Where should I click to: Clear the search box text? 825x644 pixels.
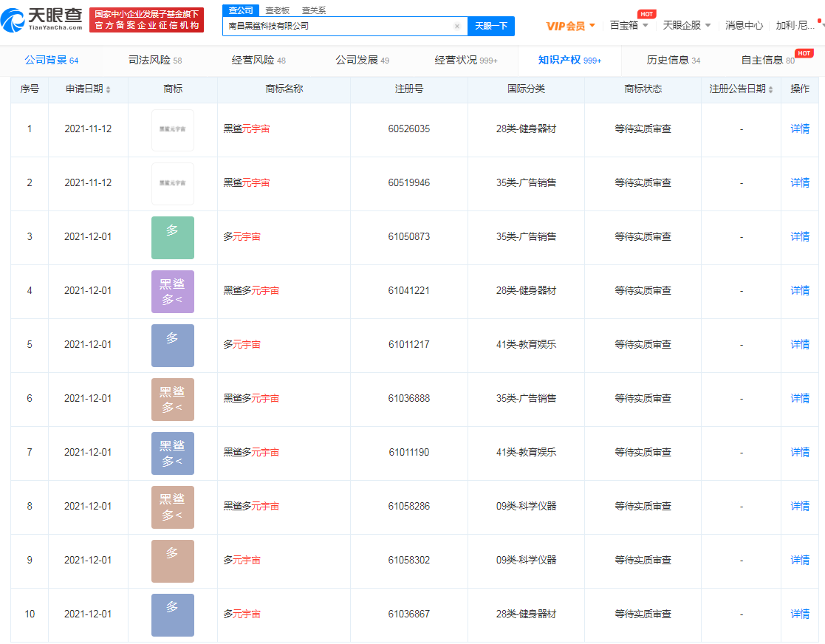pos(456,27)
